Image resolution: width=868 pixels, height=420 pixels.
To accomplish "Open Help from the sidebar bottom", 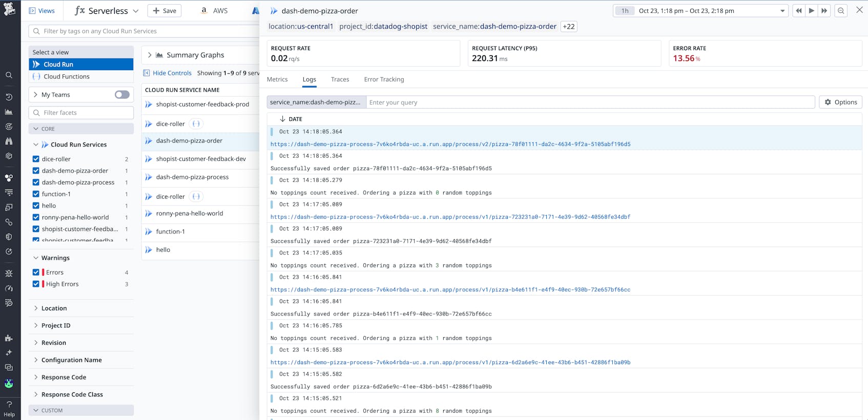I will click(x=9, y=409).
